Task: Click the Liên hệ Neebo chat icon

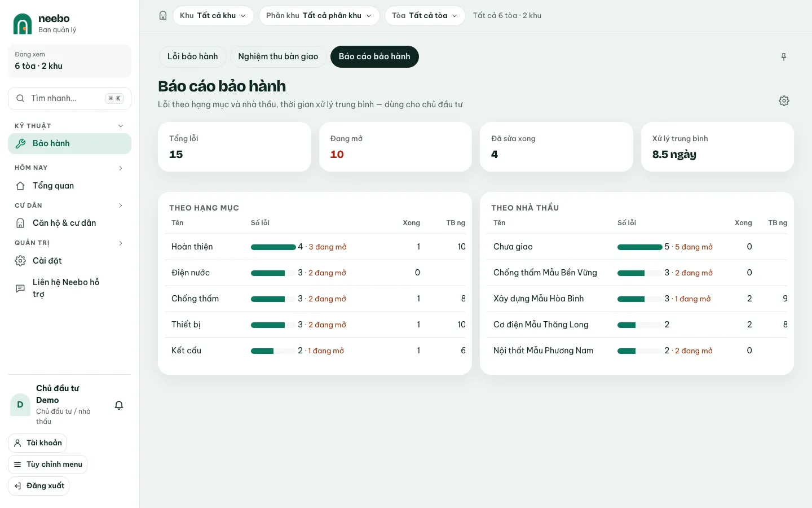Action: [x=20, y=288]
